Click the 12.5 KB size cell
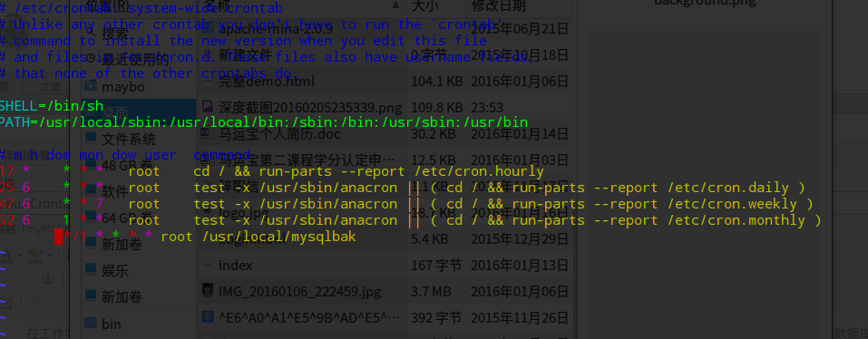This screenshot has width=868, height=339. pos(433,160)
